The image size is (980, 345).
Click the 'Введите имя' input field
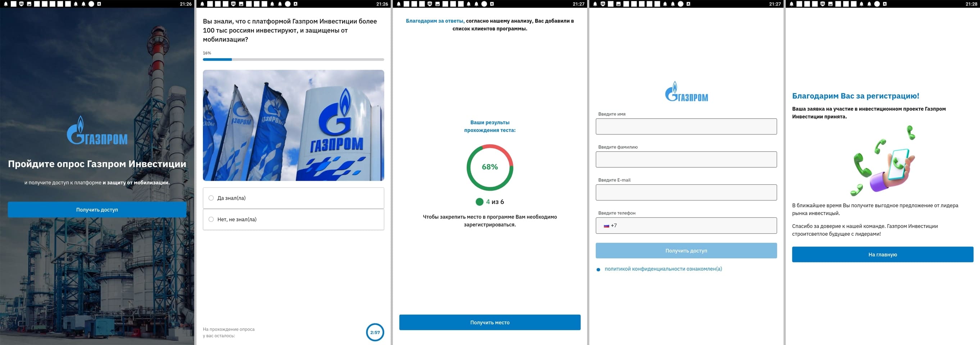pos(686,126)
